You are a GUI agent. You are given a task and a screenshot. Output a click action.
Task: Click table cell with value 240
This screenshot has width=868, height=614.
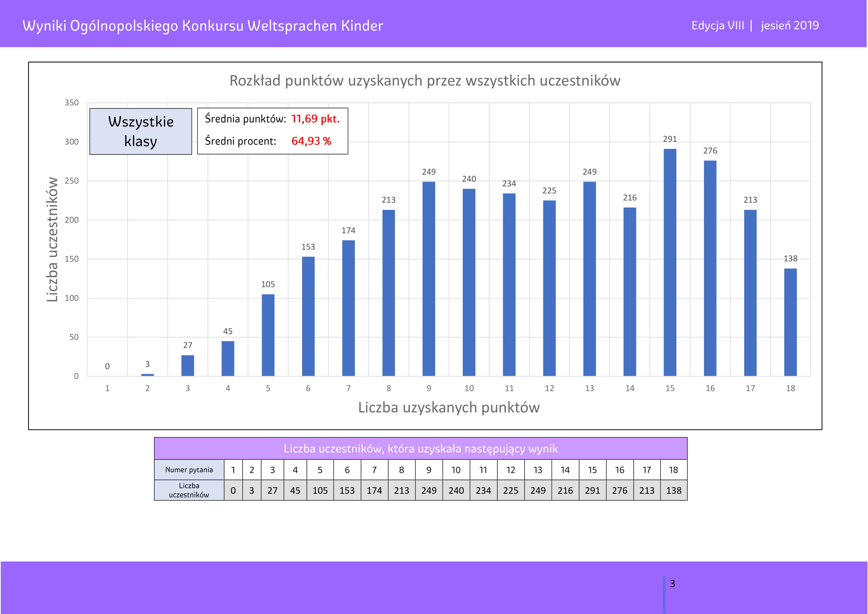[x=456, y=490]
